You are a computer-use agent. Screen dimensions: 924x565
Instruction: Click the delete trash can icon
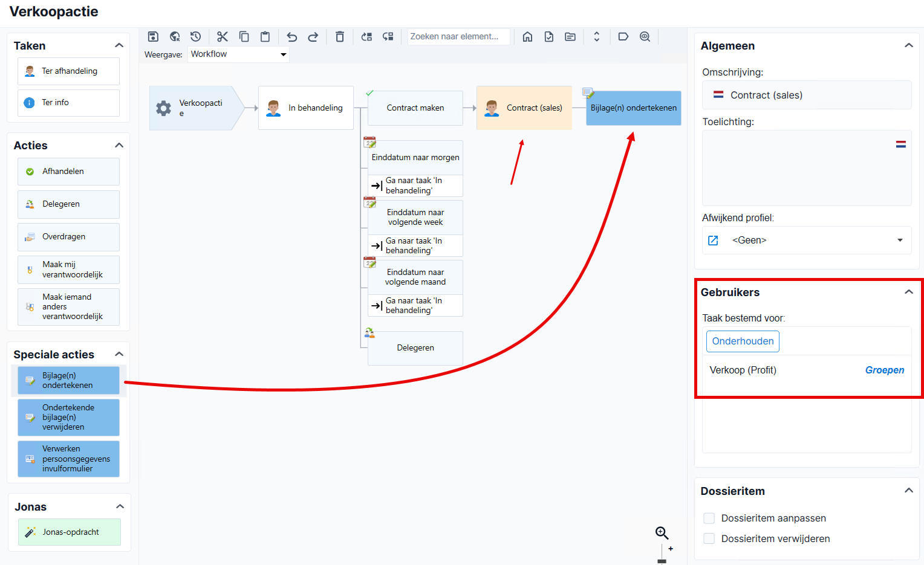340,37
